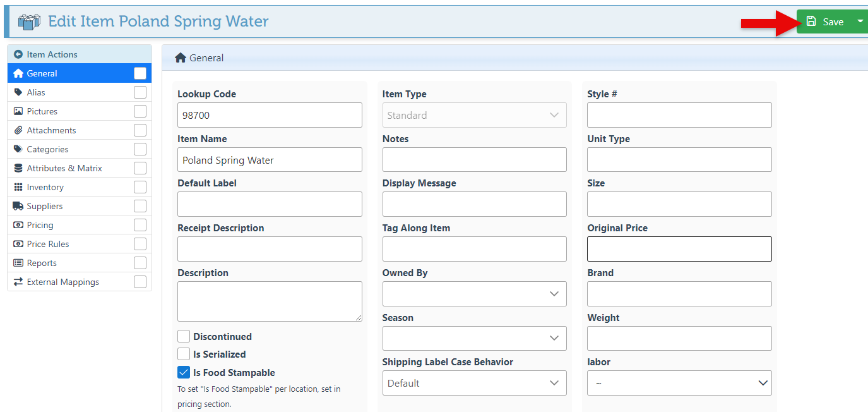Click the Alias tag icon in sidebar

[x=18, y=92]
